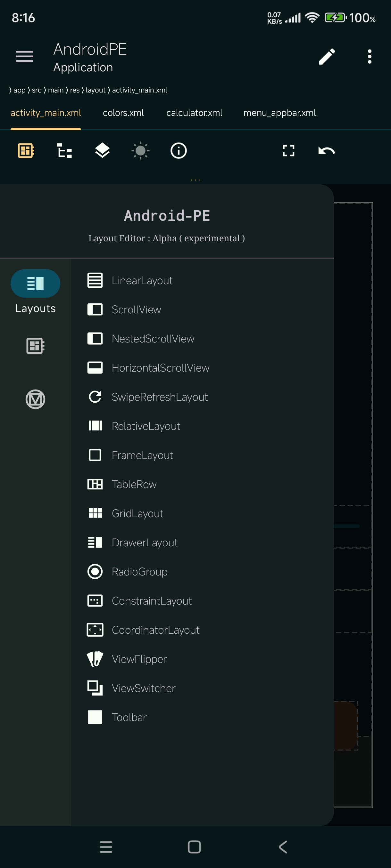Select the Material components category icon
The width and height of the screenshot is (391, 868).
point(36,399)
